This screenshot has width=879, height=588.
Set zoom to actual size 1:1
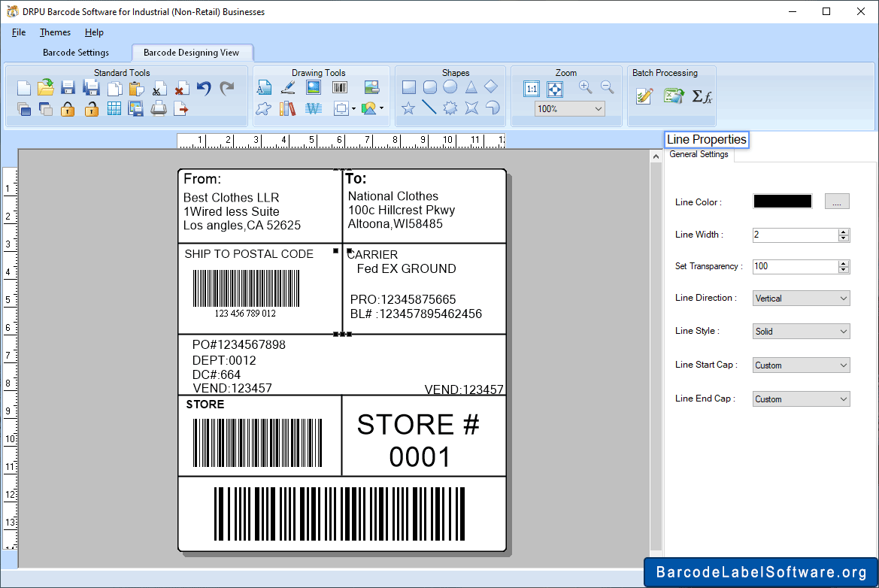[532, 89]
